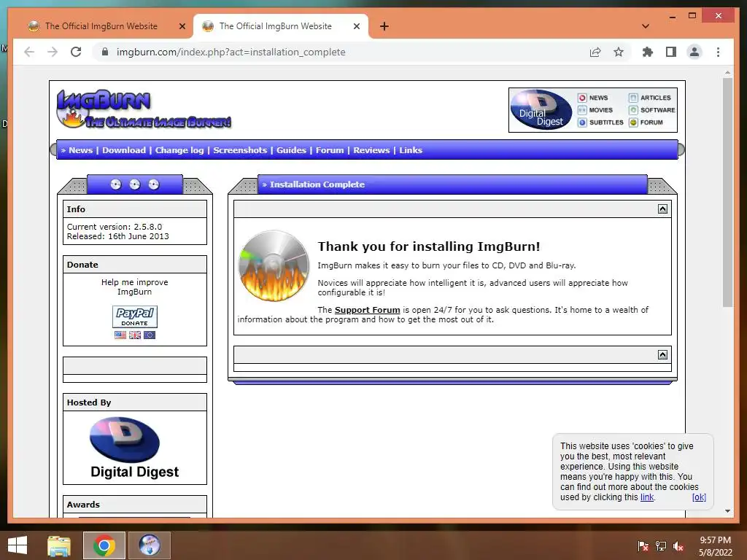The height and width of the screenshot is (560, 747).
Task: Dismiss cookie notice with [ok]
Action: [x=699, y=497]
